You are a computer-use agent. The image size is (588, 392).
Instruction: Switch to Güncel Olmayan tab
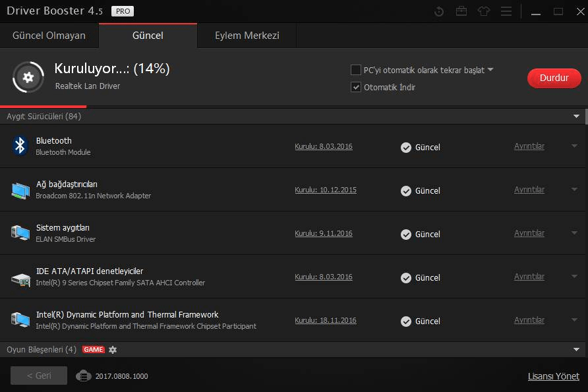[x=49, y=36]
